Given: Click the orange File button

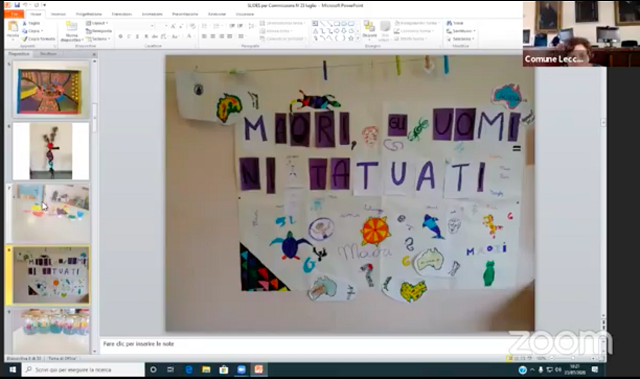Looking at the screenshot, I should [14, 14].
